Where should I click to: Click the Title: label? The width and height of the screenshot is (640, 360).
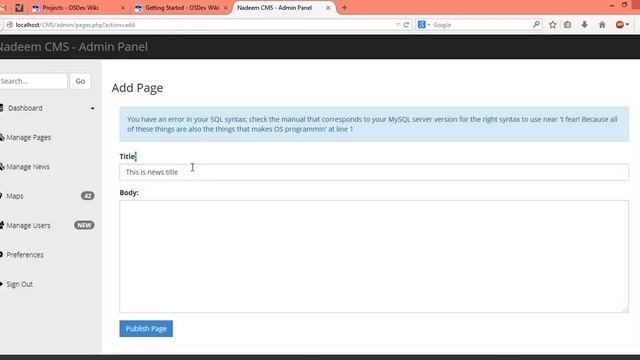click(x=128, y=156)
